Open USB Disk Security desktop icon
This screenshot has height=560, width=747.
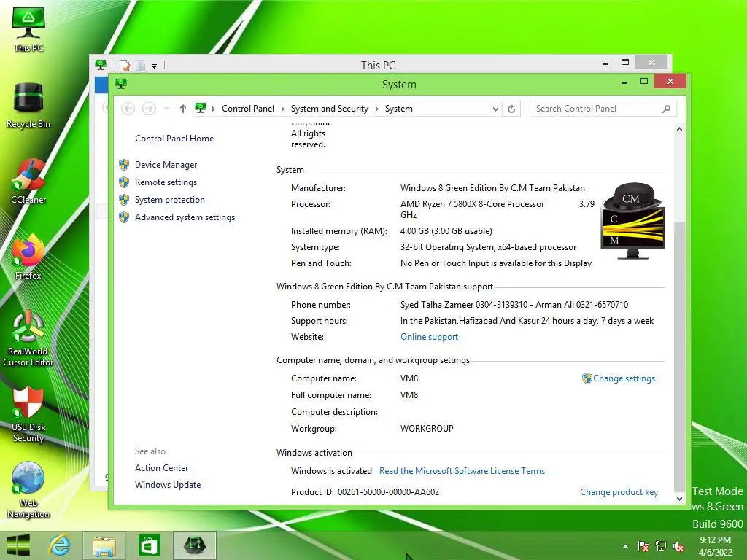pos(28,414)
